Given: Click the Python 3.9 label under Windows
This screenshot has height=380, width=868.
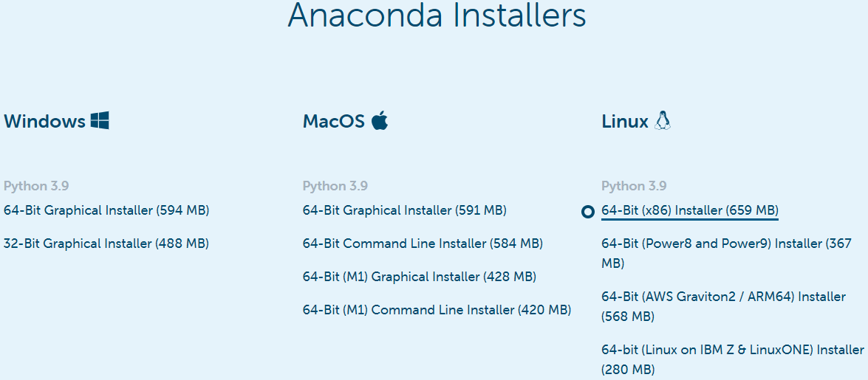Looking at the screenshot, I should pos(36,186).
